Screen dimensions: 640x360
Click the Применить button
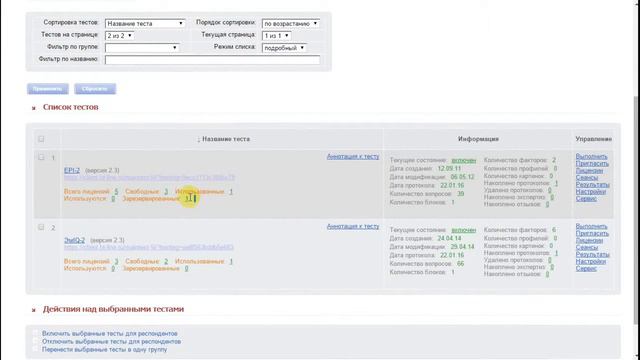coord(48,89)
